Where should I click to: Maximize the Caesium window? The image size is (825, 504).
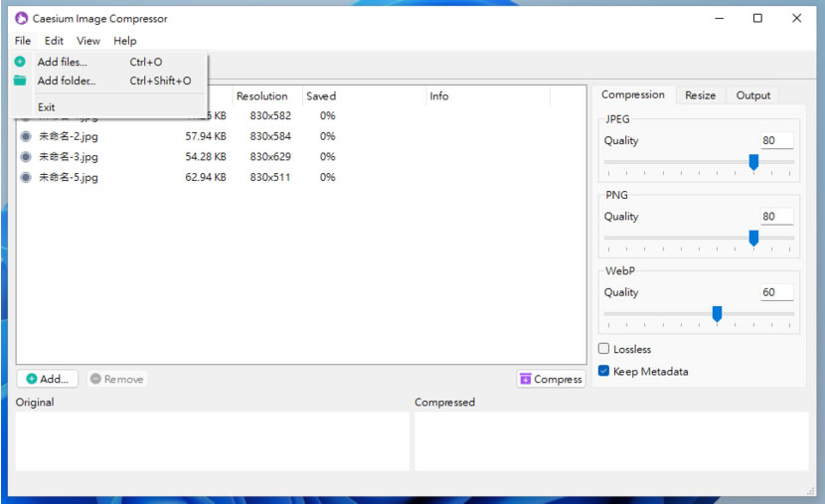pyautogui.click(x=757, y=19)
